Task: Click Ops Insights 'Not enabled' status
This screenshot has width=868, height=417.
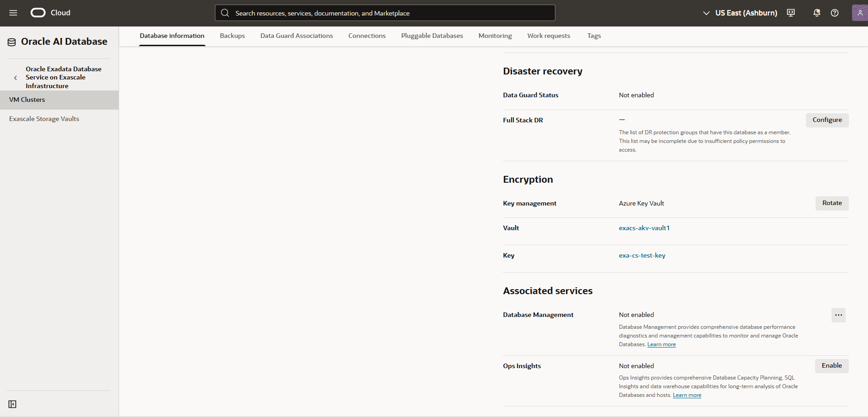Action: (x=636, y=366)
